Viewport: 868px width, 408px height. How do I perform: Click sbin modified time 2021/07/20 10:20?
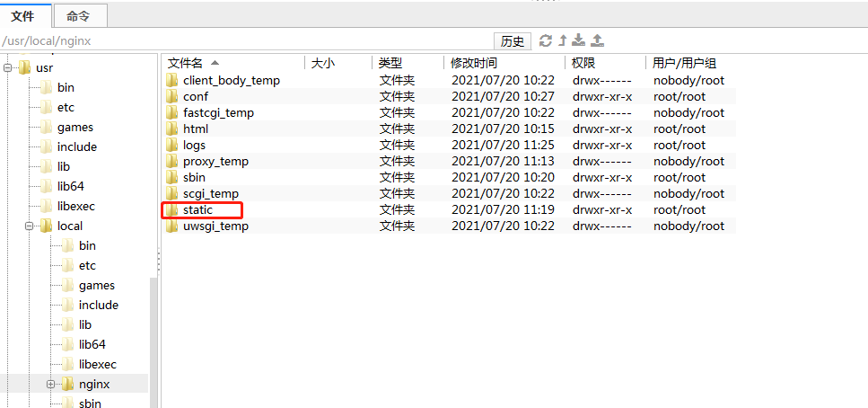503,177
